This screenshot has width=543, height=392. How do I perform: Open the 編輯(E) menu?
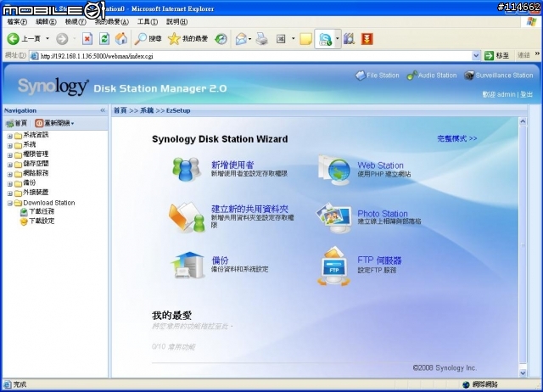tap(46, 22)
